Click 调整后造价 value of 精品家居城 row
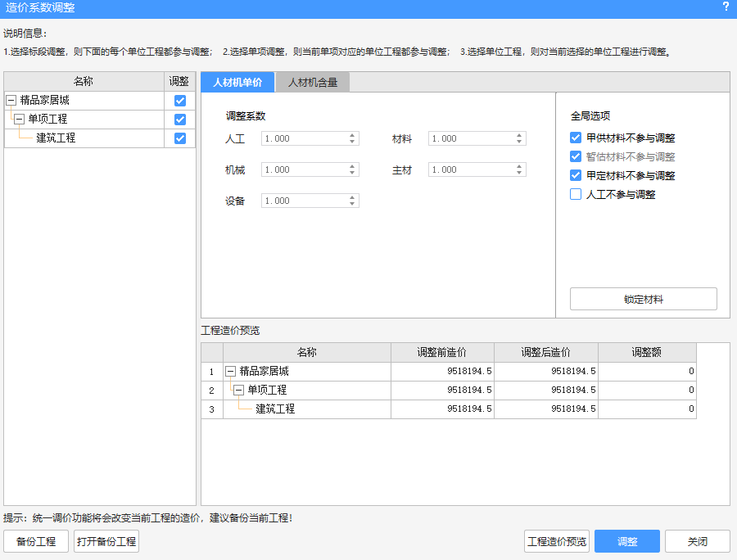The width and height of the screenshot is (737, 560). 546,371
